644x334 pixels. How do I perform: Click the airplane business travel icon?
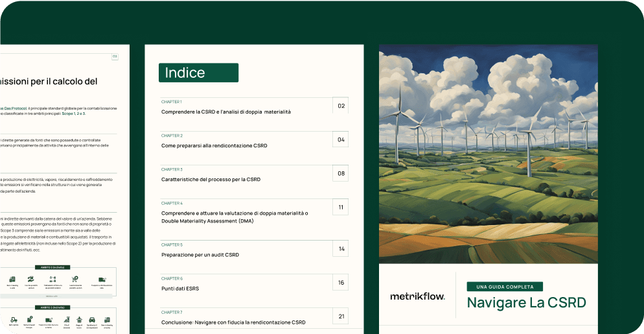coord(79,320)
